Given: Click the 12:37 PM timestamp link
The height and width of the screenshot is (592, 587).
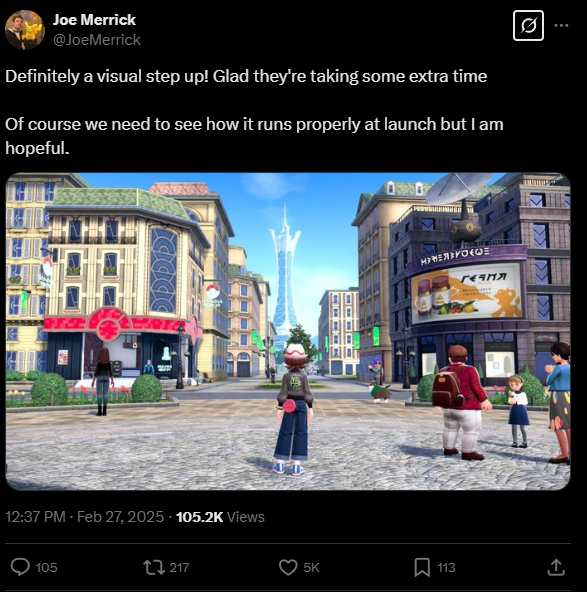Looking at the screenshot, I should click(35, 517).
